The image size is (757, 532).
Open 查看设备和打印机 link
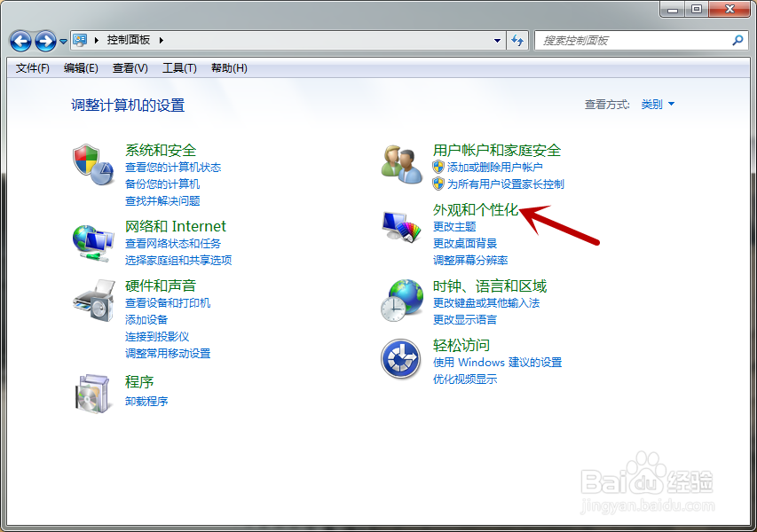pyautogui.click(x=168, y=303)
